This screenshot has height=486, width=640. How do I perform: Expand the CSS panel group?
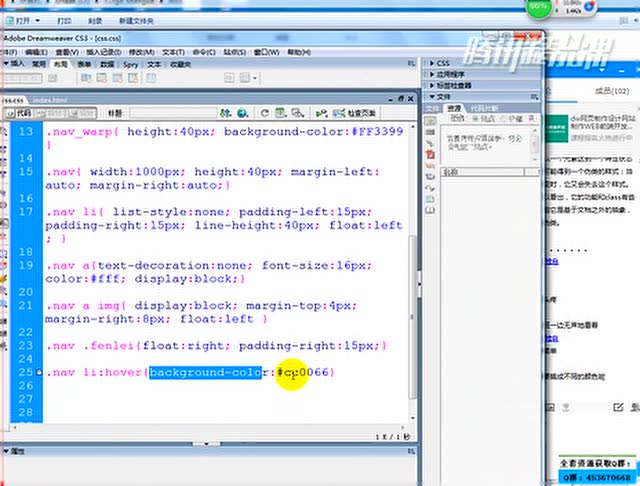[x=432, y=63]
